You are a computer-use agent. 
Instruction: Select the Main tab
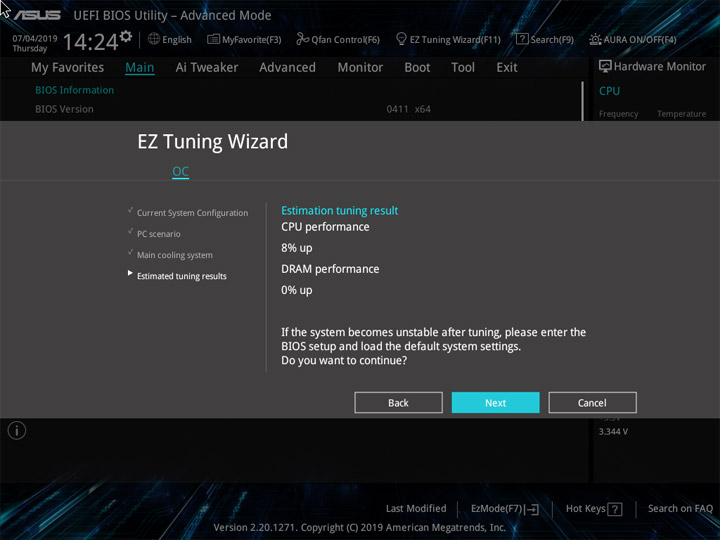coord(140,68)
